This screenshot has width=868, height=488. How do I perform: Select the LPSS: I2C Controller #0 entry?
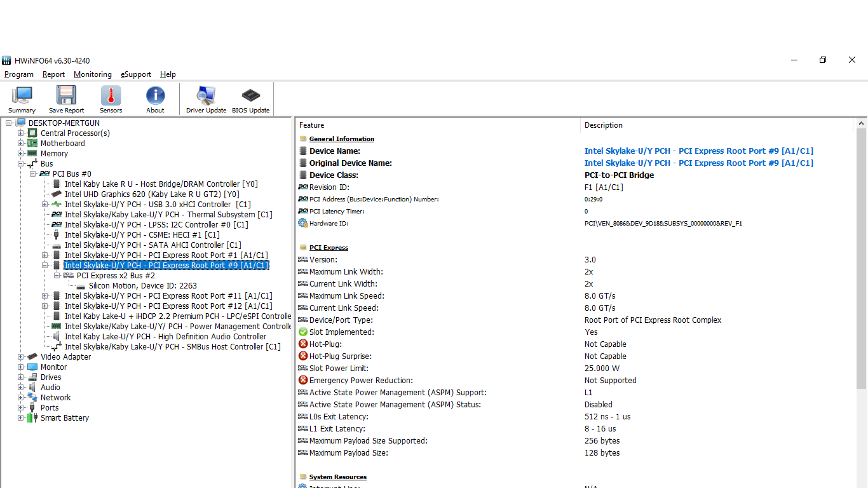[x=156, y=225]
